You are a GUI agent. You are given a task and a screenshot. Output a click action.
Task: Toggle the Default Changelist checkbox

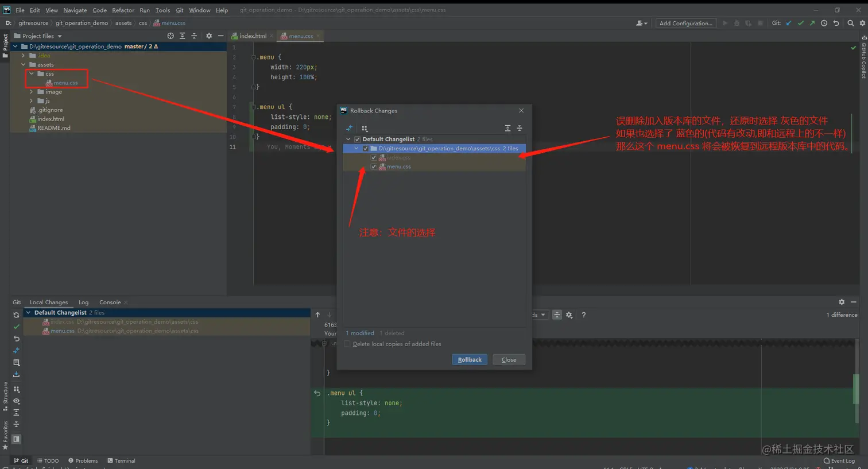click(x=357, y=139)
